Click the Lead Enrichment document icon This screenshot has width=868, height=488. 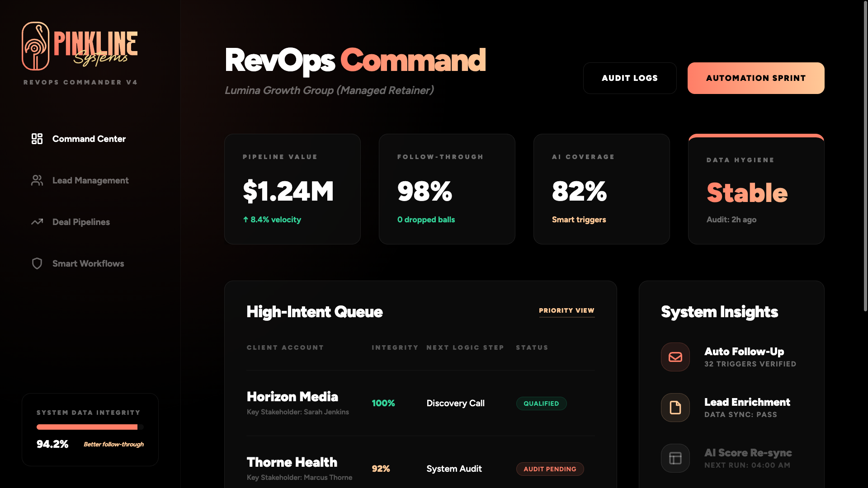(675, 407)
